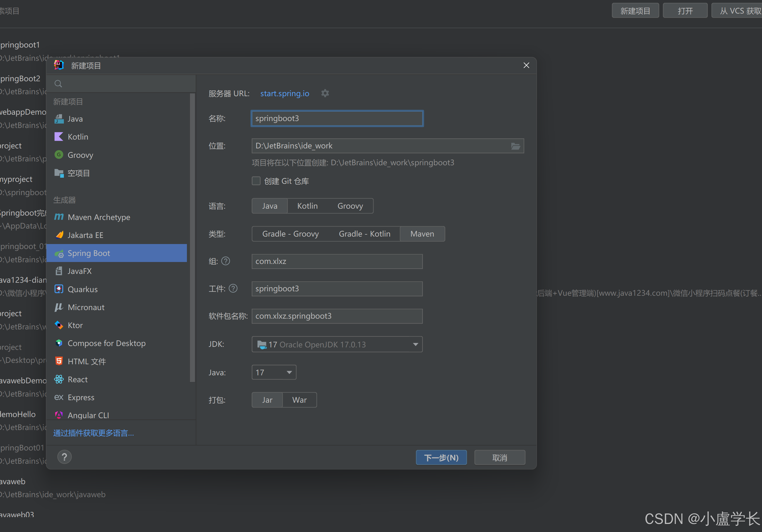
Task: Open webappDemo project in welcome window
Action: tap(23, 112)
